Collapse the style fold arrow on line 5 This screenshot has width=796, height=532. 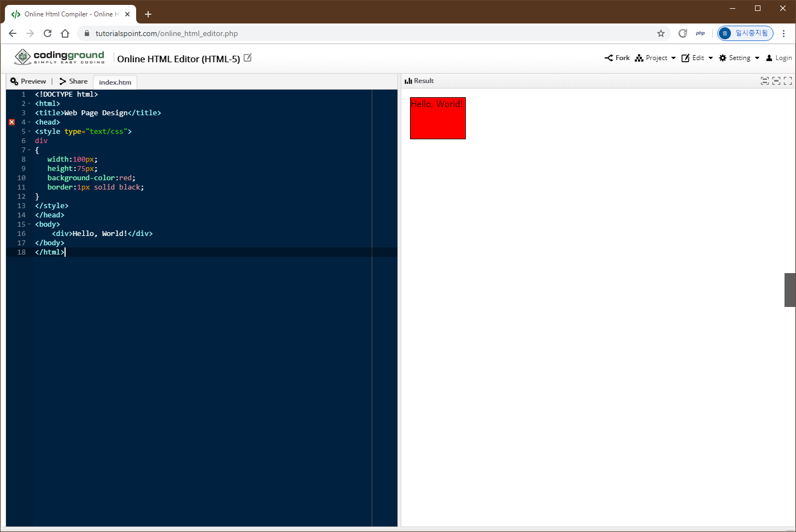30,132
